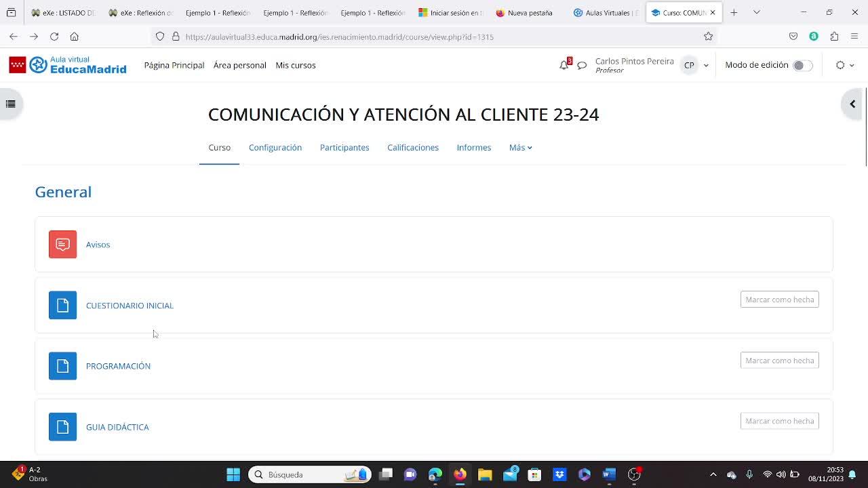Open the list all tabs dropdown
The height and width of the screenshot is (488, 868).
(x=757, y=12)
